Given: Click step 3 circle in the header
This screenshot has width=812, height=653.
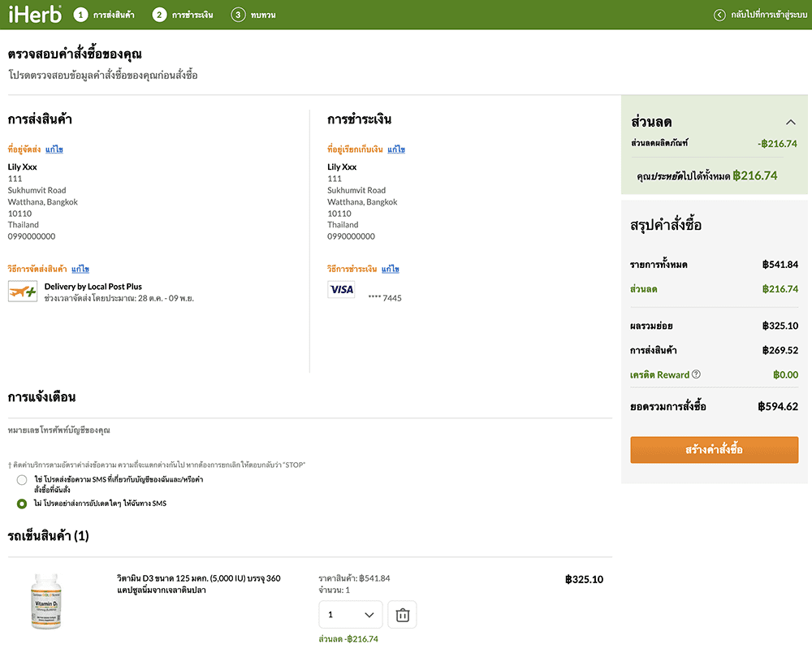Looking at the screenshot, I should pyautogui.click(x=238, y=15).
